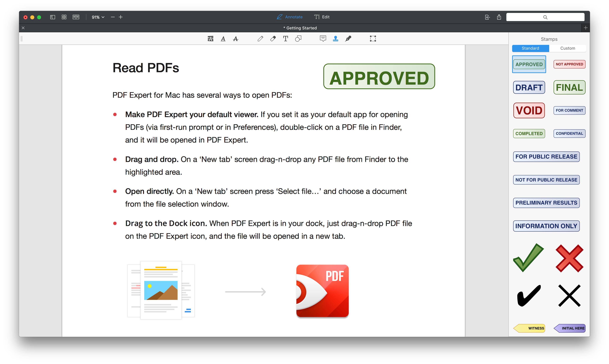Choose the VOID stamp
The width and height of the screenshot is (609, 364).
point(529,110)
